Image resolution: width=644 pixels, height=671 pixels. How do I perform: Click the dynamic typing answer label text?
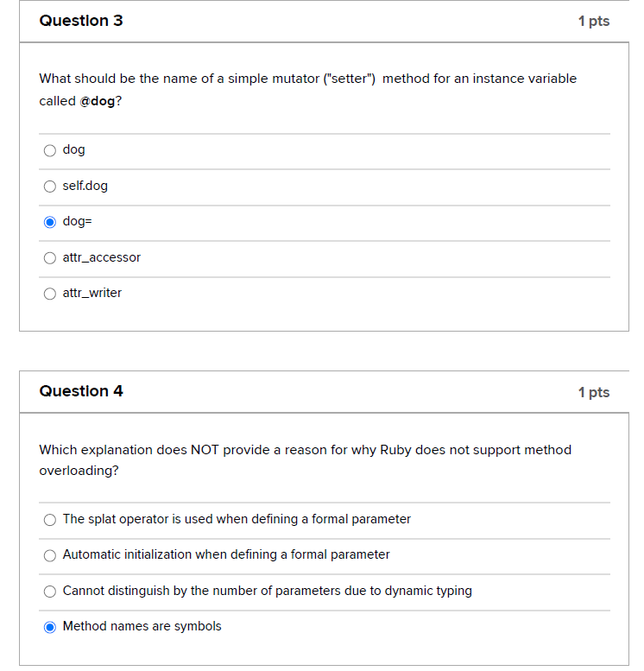tap(268, 591)
